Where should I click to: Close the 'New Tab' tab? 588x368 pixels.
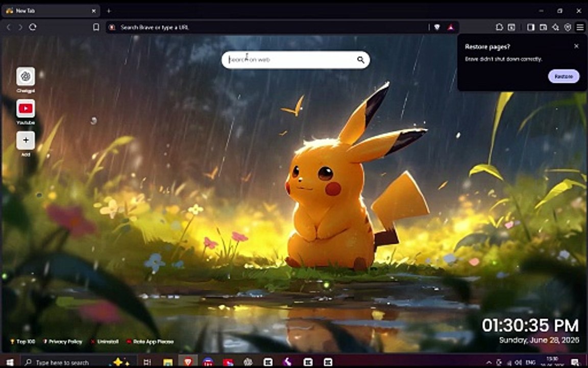94,11
